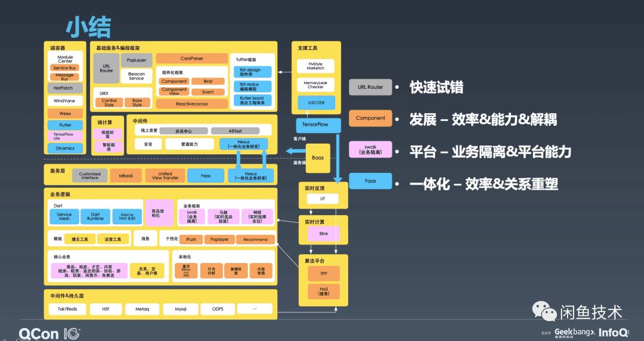Click the Unified View Transfer box
Viewport: 644px width, 341px height.
click(165, 176)
